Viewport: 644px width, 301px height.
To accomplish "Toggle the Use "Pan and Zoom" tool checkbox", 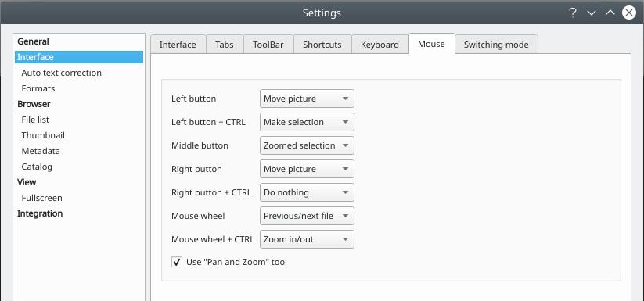I will tap(177, 262).
